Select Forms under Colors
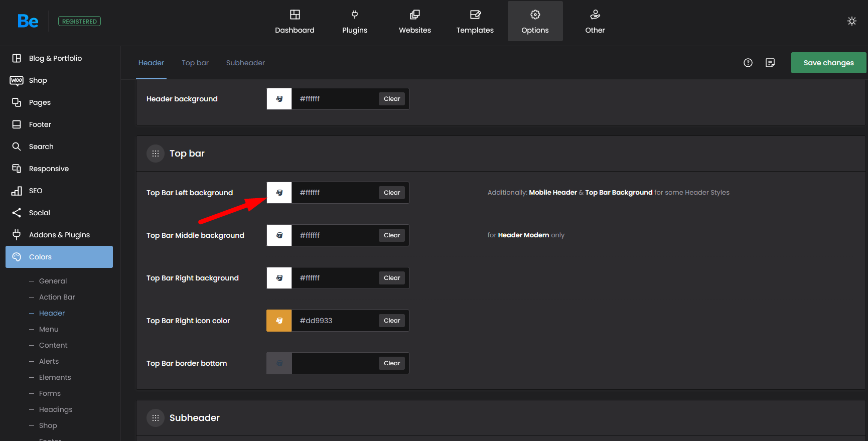Viewport: 868px width, 441px height. click(x=50, y=393)
